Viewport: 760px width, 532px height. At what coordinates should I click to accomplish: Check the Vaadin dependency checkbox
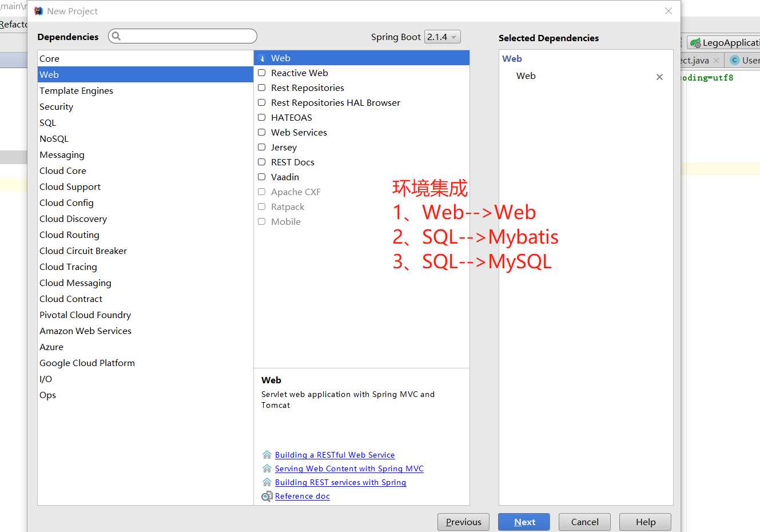261,177
